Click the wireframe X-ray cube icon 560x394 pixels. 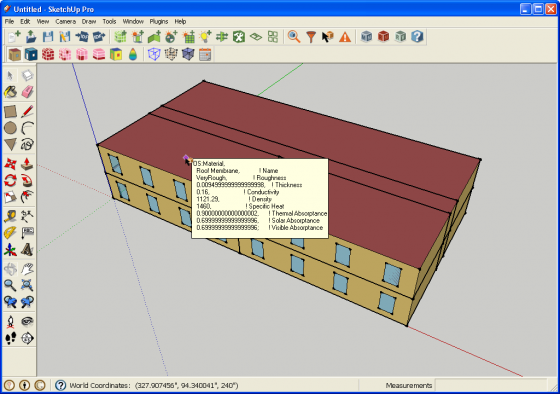[154, 54]
